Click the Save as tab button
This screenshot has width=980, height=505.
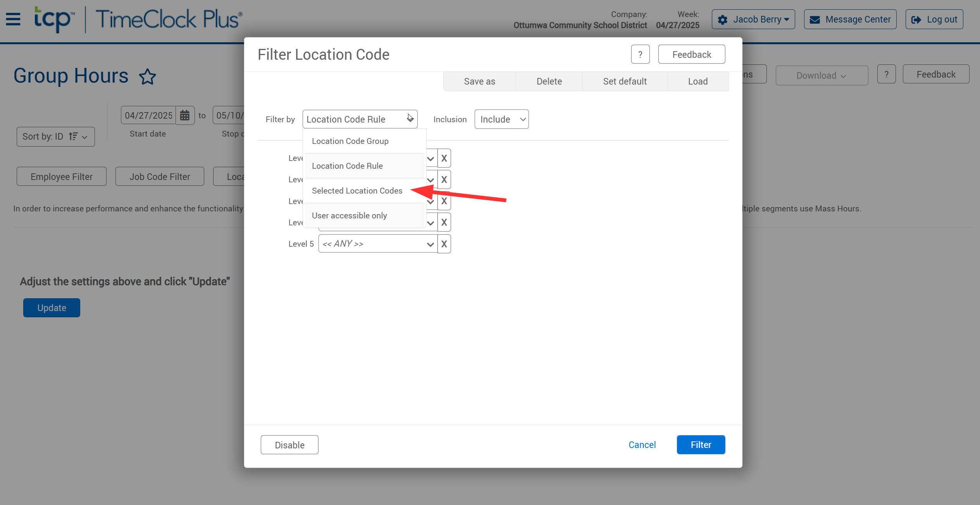(479, 81)
